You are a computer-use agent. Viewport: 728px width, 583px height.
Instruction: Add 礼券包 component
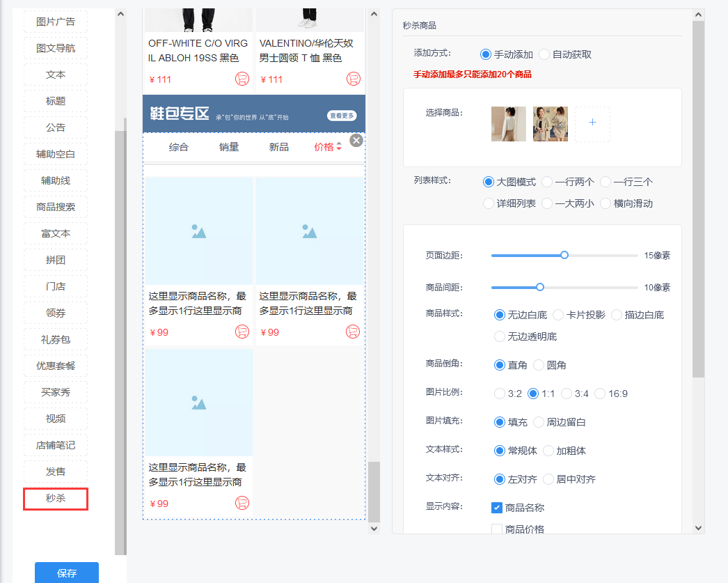tap(56, 340)
